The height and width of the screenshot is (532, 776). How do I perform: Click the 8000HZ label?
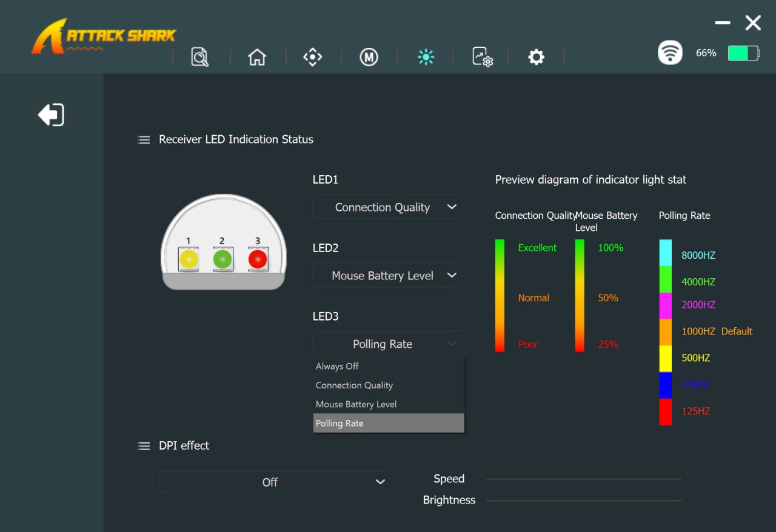tap(698, 256)
